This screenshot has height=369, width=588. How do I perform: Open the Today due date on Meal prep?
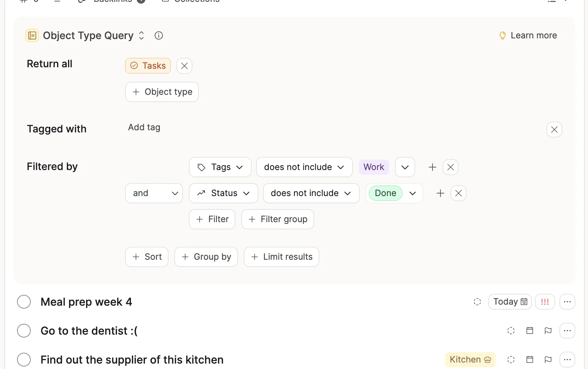(510, 302)
